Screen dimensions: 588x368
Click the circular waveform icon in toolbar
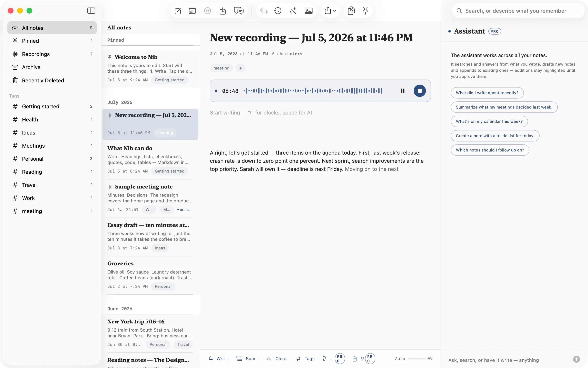coord(207,11)
